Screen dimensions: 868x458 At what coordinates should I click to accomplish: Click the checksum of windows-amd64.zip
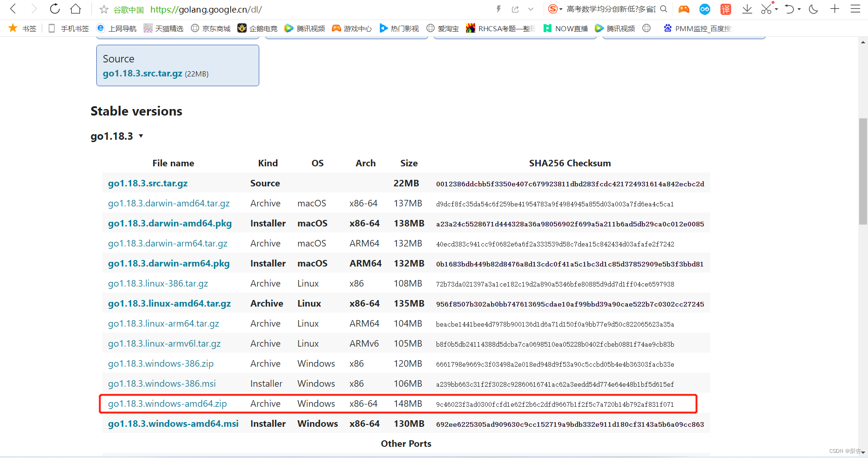coord(555,404)
